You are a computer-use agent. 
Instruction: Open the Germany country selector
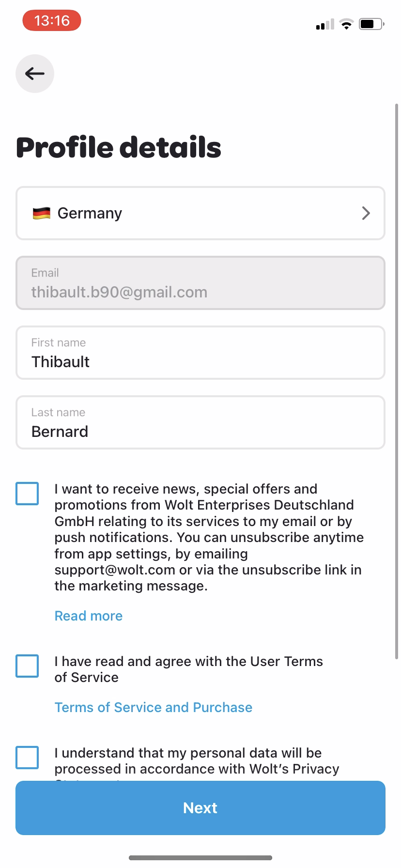pos(200,213)
